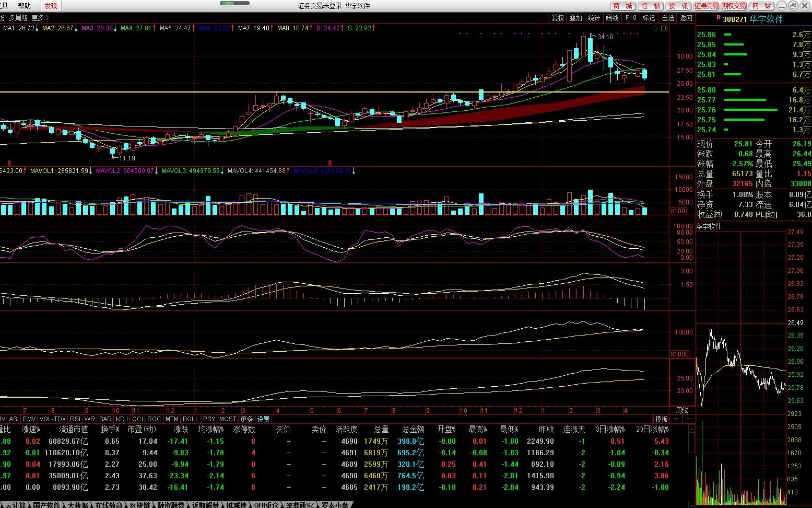This screenshot has height=508, width=812.
Task: Click the 34.10 high price marker
Action: coord(605,37)
